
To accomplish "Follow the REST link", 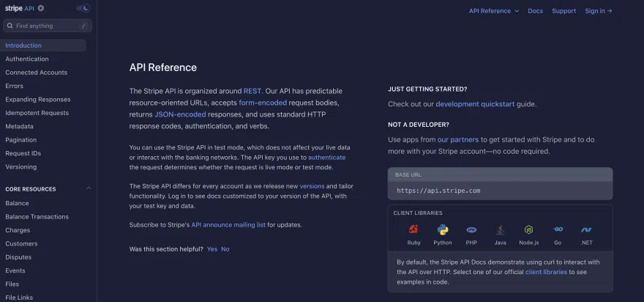I will pyautogui.click(x=252, y=91).
